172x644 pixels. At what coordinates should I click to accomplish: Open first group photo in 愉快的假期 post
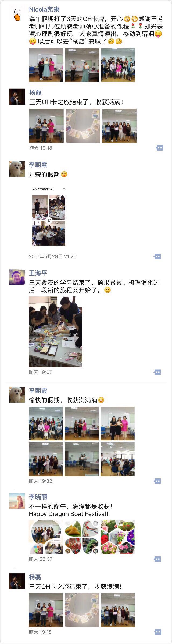point(46,423)
